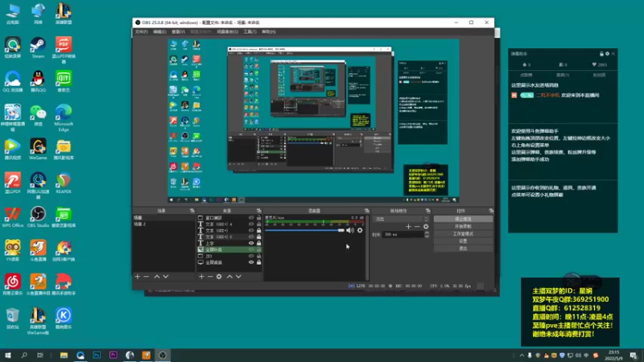Open WeGame desktop shortcut

pos(38,150)
